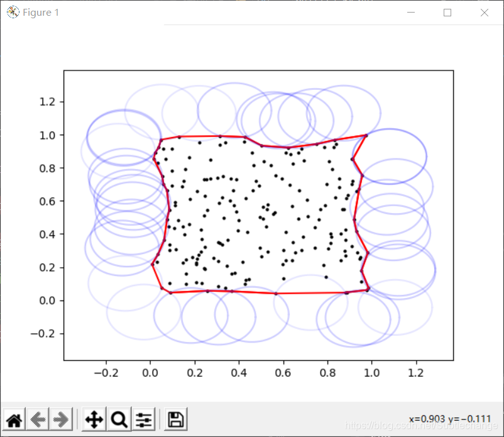Image resolution: width=504 pixels, height=437 pixels.
Task: Click the y-axis tick label 0.6
Action: tap(47, 201)
